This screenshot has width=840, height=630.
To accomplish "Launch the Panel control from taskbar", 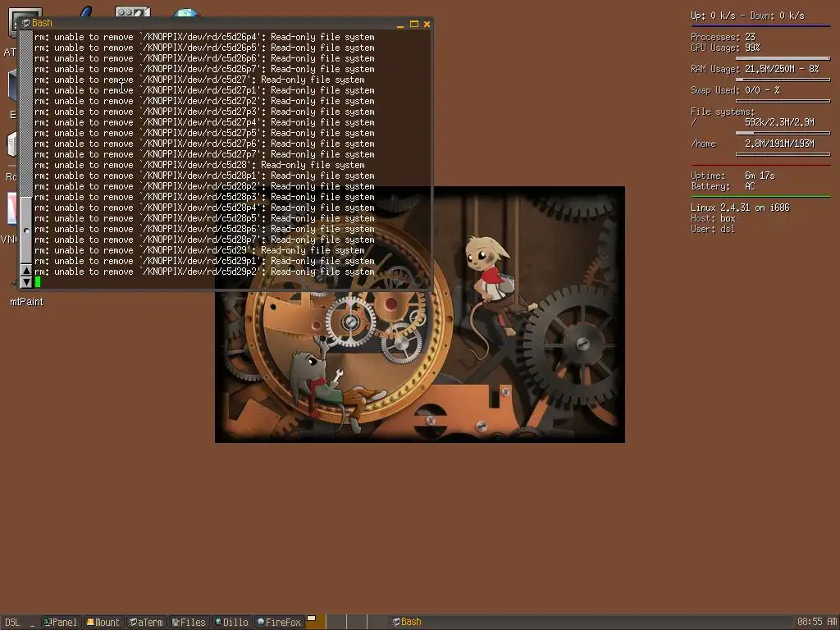I will tap(60, 622).
